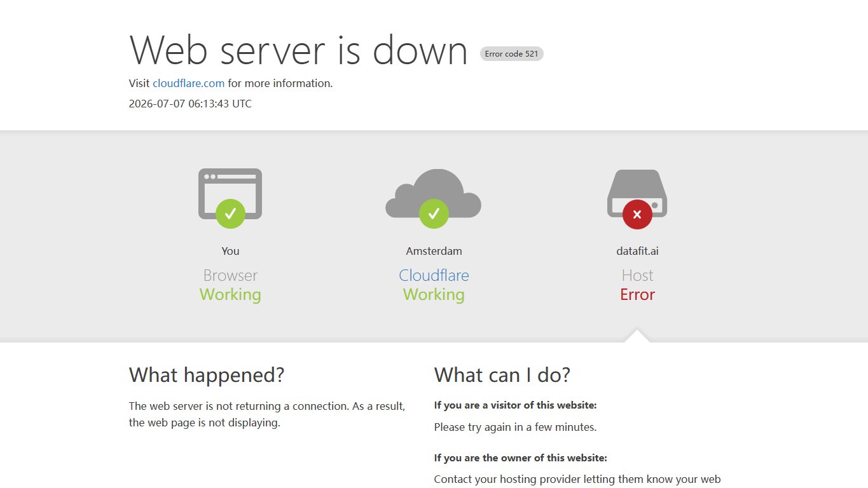Viewport: 868px width, 488px height.
Task: Click the green checkmark on the cloud icon
Action: click(x=434, y=214)
